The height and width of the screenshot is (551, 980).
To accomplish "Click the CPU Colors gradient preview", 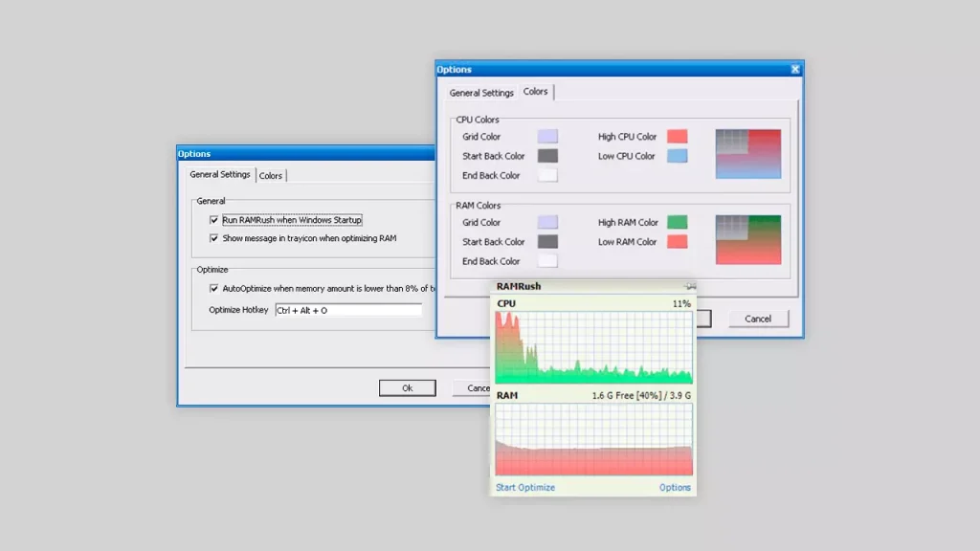I will (x=748, y=154).
